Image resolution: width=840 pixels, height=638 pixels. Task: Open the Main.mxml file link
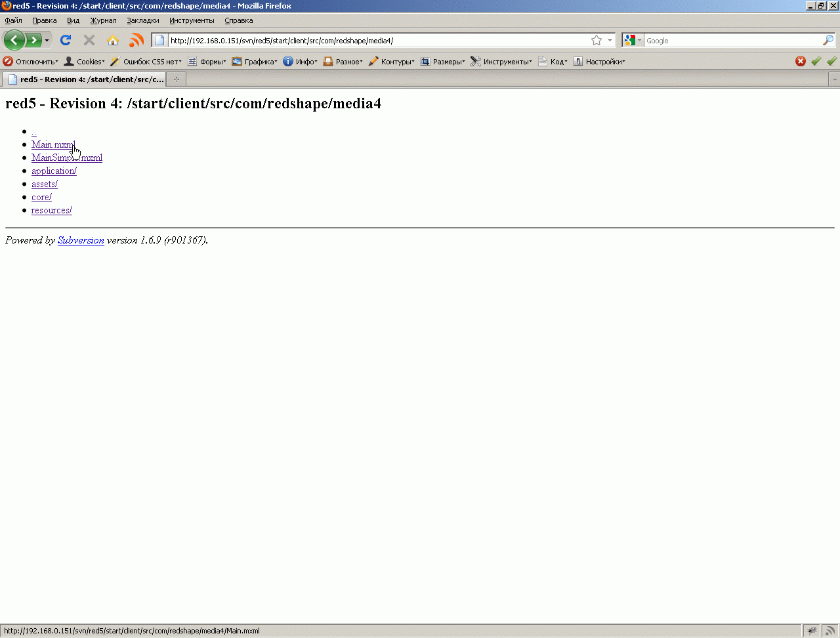[53, 144]
